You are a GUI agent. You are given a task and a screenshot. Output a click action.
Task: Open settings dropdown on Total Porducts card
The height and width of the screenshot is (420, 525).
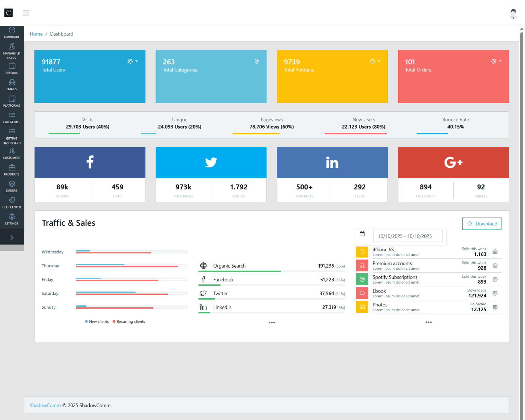[375, 61]
